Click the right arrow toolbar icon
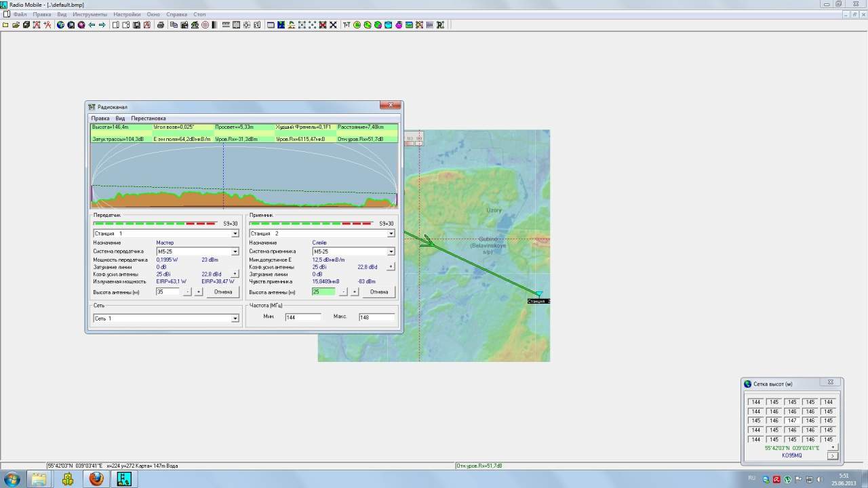Screen dimensions: 868x488 [102, 25]
